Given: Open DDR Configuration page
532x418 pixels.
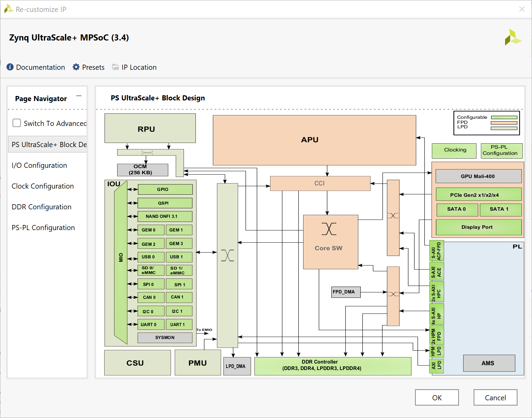Looking at the screenshot, I should (x=42, y=207).
